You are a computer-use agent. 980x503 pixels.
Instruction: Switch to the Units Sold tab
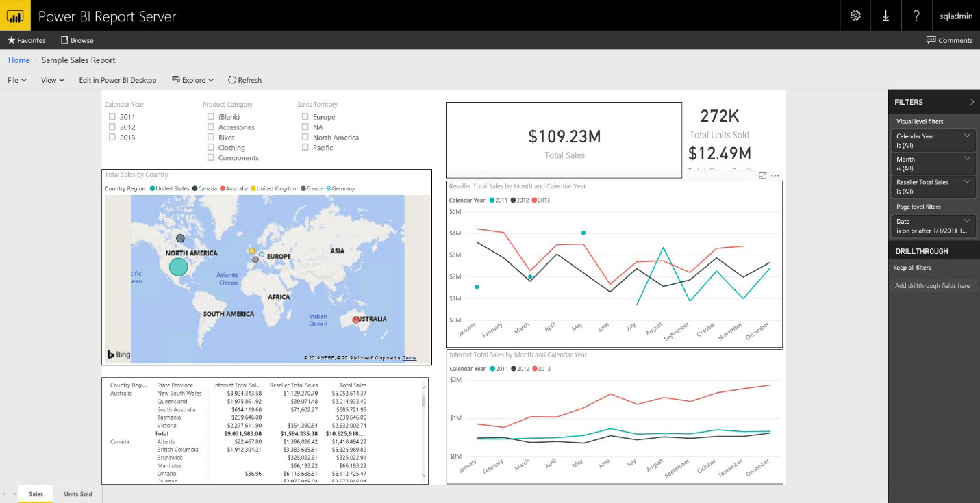pos(78,494)
